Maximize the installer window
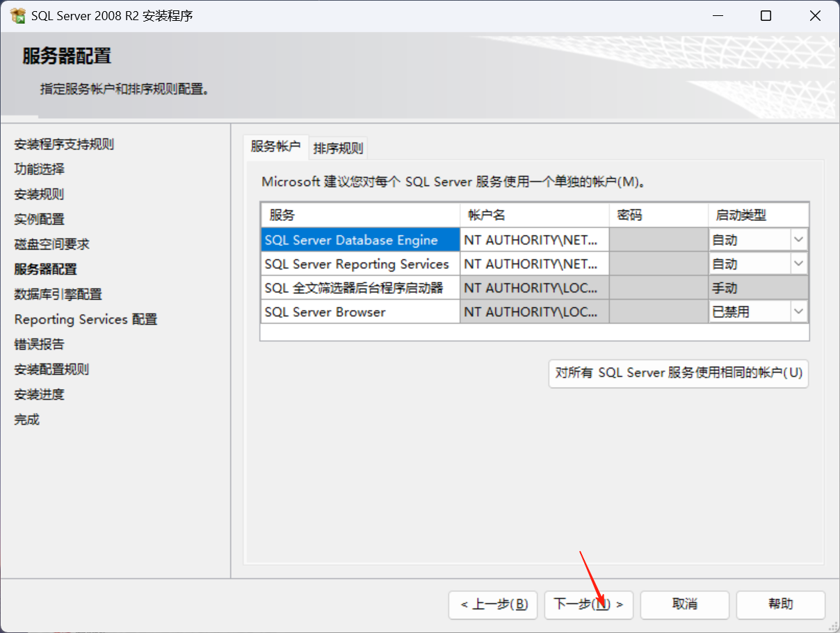 (x=766, y=16)
